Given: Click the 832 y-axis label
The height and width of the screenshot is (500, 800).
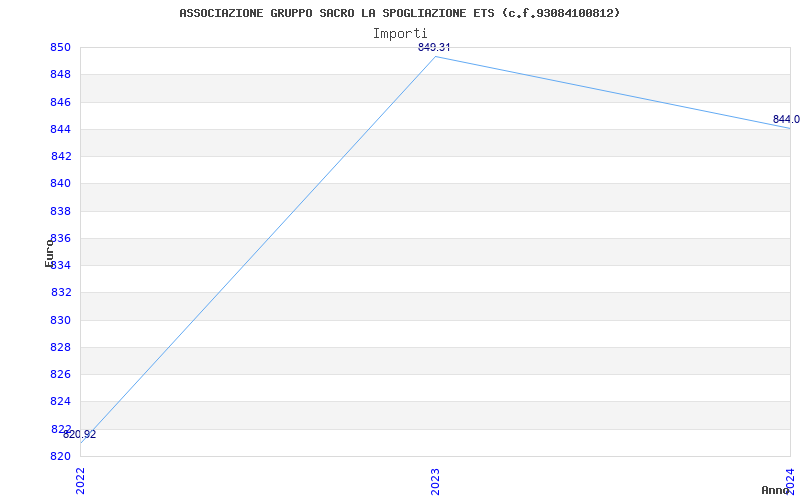Looking at the screenshot, I should pyautogui.click(x=62, y=293).
